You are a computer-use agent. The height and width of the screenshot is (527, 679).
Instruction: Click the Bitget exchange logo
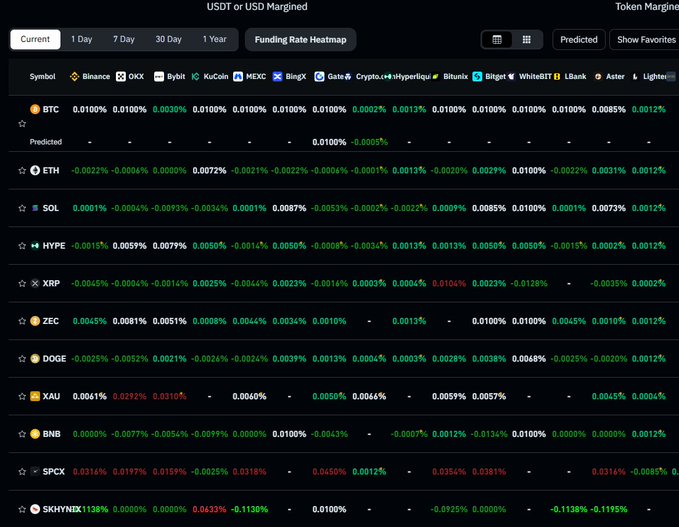pos(477,77)
